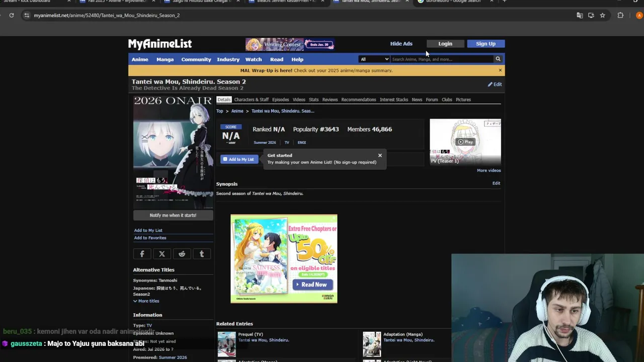This screenshot has width=644, height=362.
Task: Click the pencil Edit icon next to the title
Action: [495, 84]
